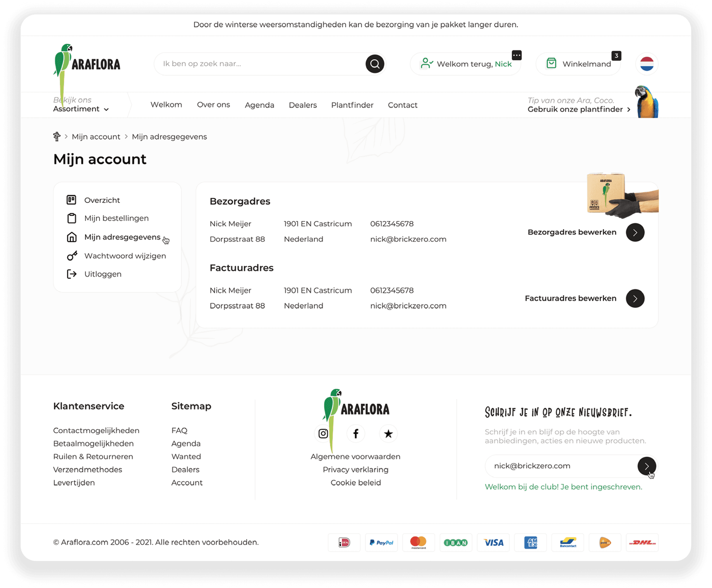The image size is (712, 588).
Task: Click the DHL shipping logo
Action: [642, 543]
